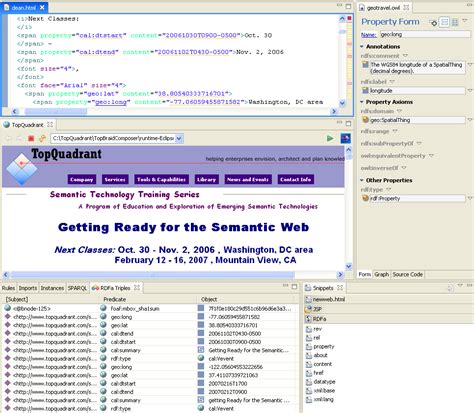Image resolution: width=474 pixels, height=413 pixels.
Task: Click the geo:long link in HTML source
Action: coord(111,102)
